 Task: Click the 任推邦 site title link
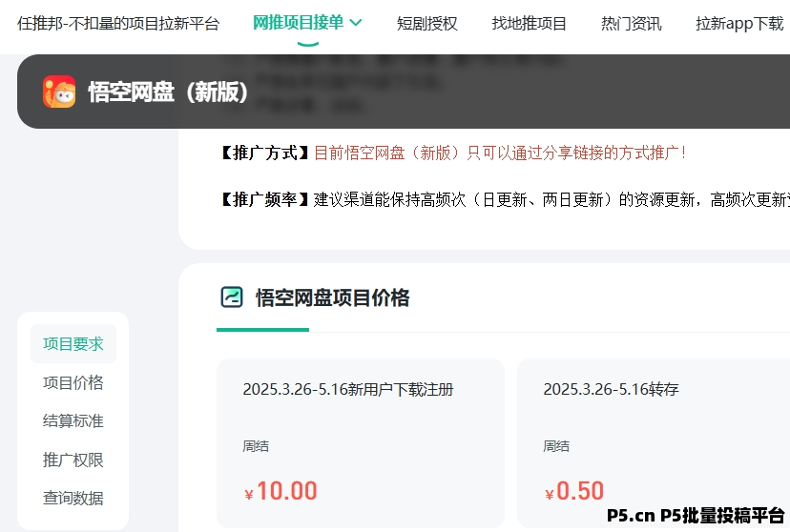pyautogui.click(x=118, y=24)
